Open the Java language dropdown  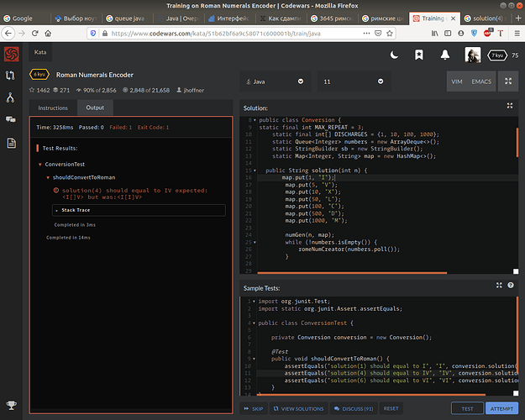[276, 81]
